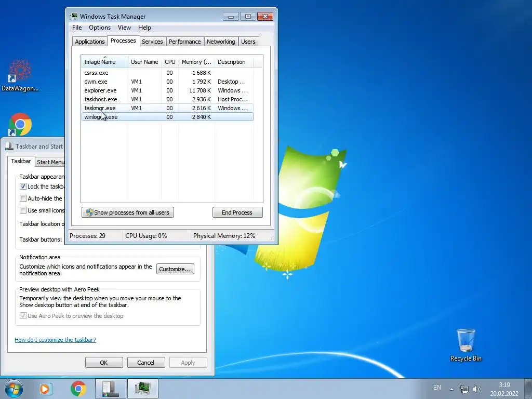Select the Taskbar tab in properties
Screen dimensions: 532x399
(x=21, y=161)
